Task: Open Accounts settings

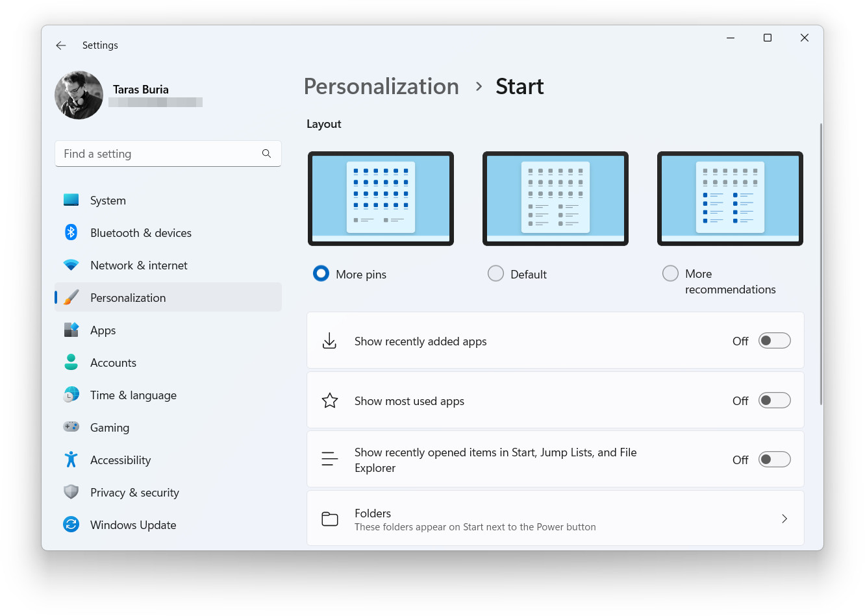Action: tap(114, 362)
